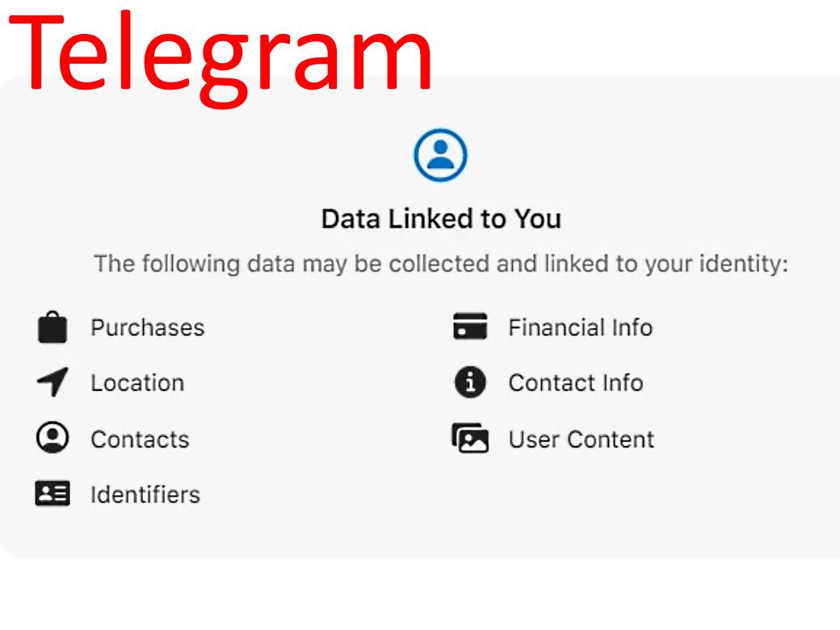Select the User Content label
The width and height of the screenshot is (840, 630).
(x=581, y=439)
